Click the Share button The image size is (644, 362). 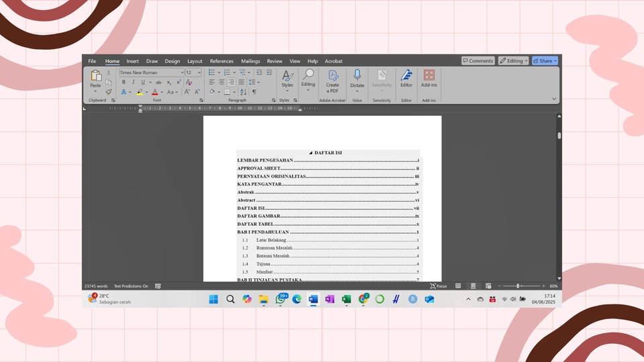pyautogui.click(x=545, y=61)
